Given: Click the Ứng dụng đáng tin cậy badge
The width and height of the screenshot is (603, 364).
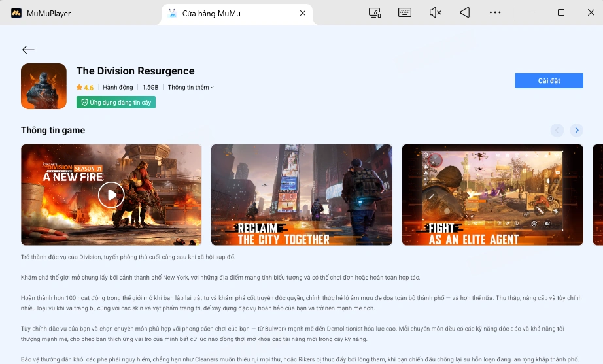Looking at the screenshot, I should pos(116,102).
